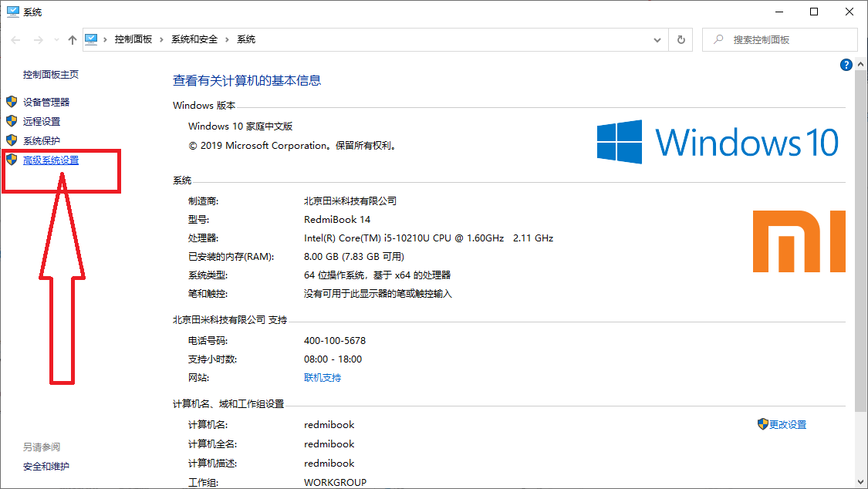Screen dimensions: 868x489
Task: Open 远程设置 from the sidebar
Action: click(x=41, y=120)
